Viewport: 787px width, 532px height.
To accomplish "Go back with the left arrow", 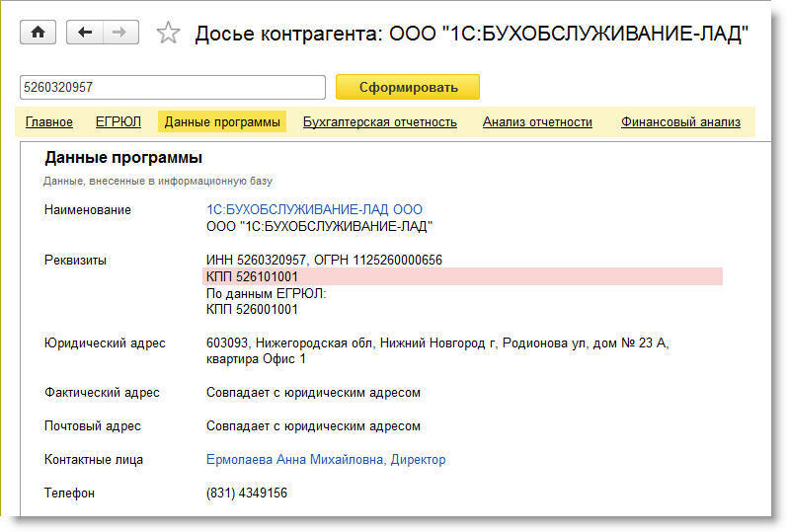I will point(85,32).
